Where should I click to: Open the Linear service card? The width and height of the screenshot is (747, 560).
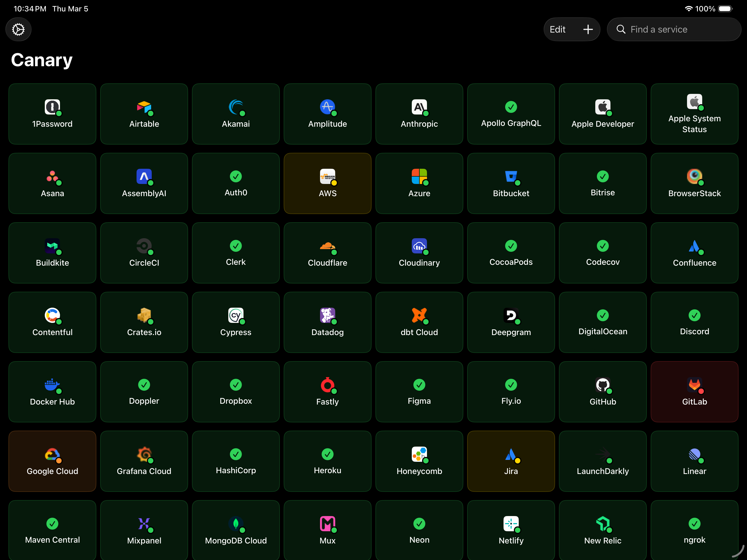click(x=694, y=461)
